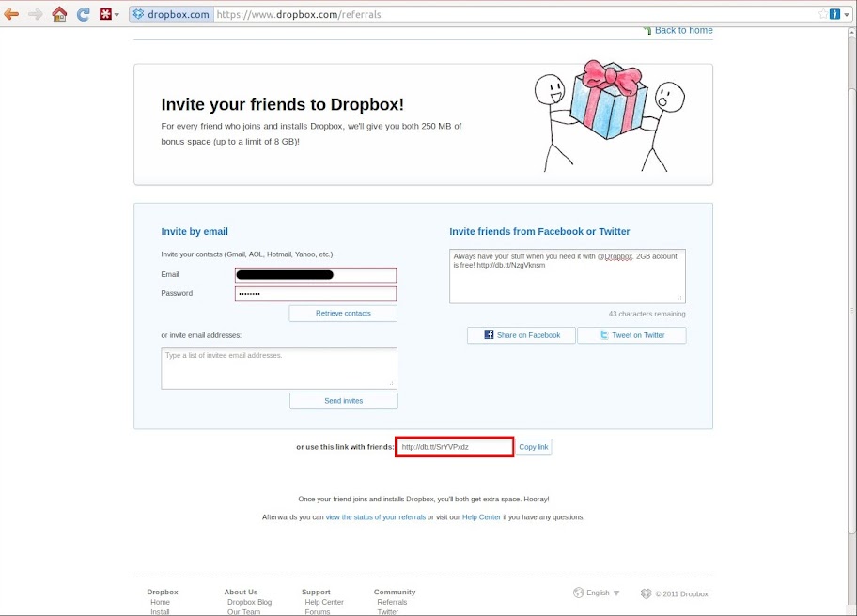Open the blue info icon in address bar
This screenshot has width=857, height=616.
(x=834, y=14)
